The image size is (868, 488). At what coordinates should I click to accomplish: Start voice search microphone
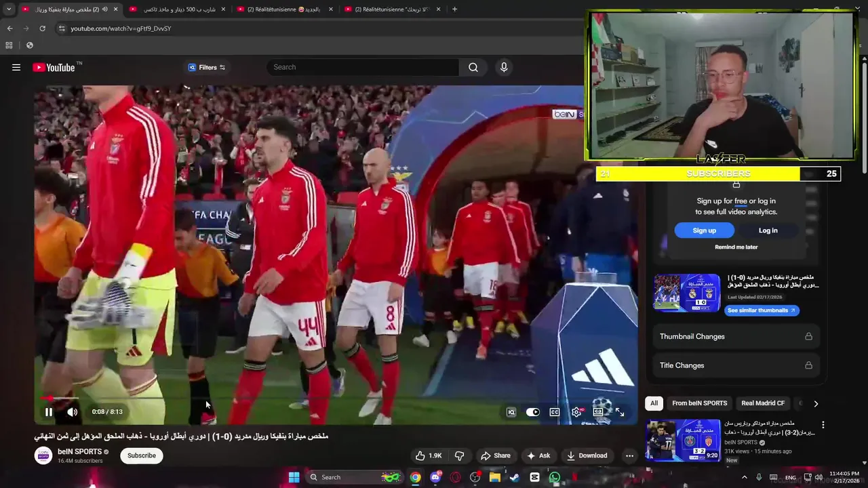click(x=504, y=67)
